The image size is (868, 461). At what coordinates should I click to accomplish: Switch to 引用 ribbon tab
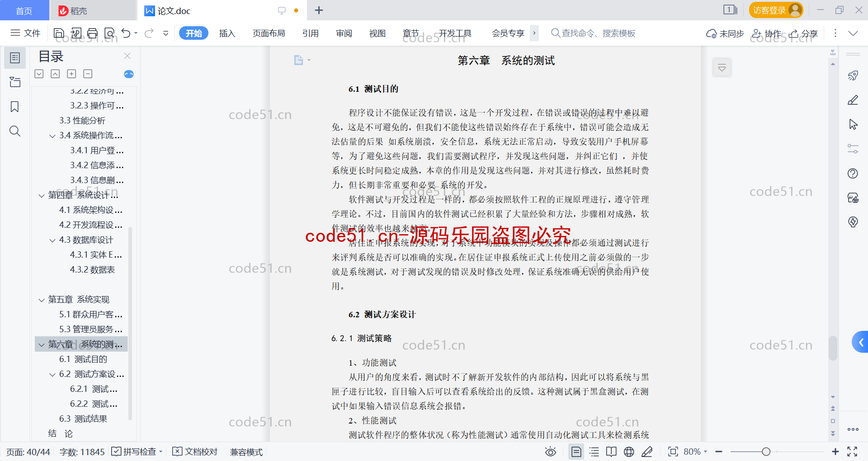(311, 33)
